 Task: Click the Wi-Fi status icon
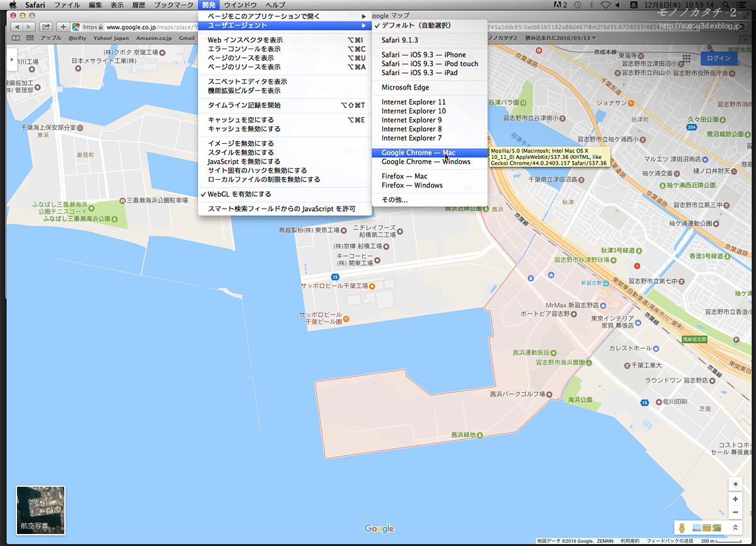pyautogui.click(x=606, y=5)
